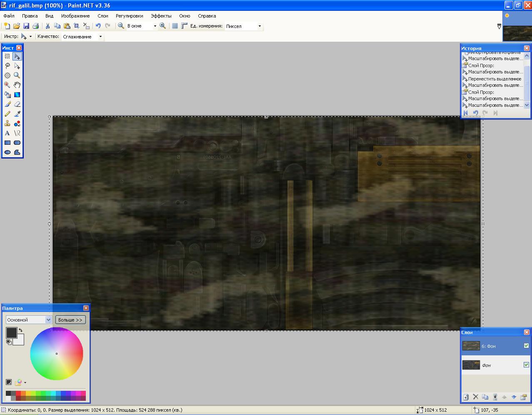Select the Freeform Shape tool
Image resolution: width=532 pixels, height=415 pixels.
(x=17, y=152)
